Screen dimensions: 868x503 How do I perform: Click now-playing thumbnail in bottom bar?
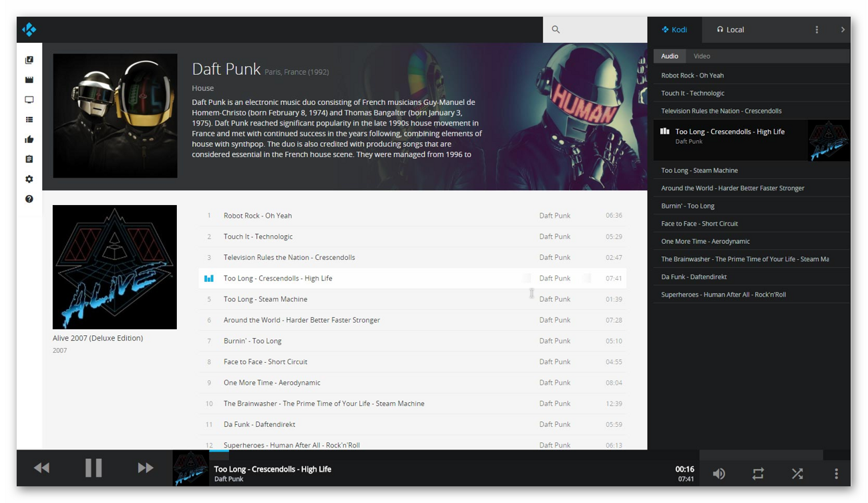pyautogui.click(x=191, y=468)
